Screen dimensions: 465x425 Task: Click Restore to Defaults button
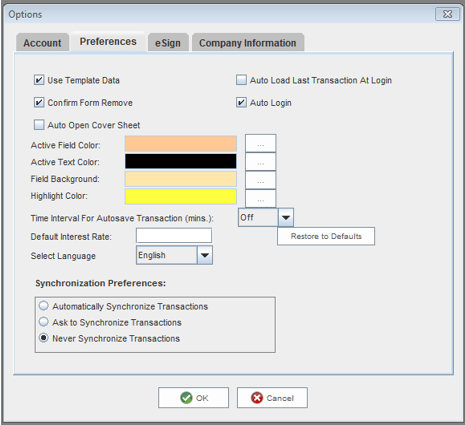click(326, 236)
